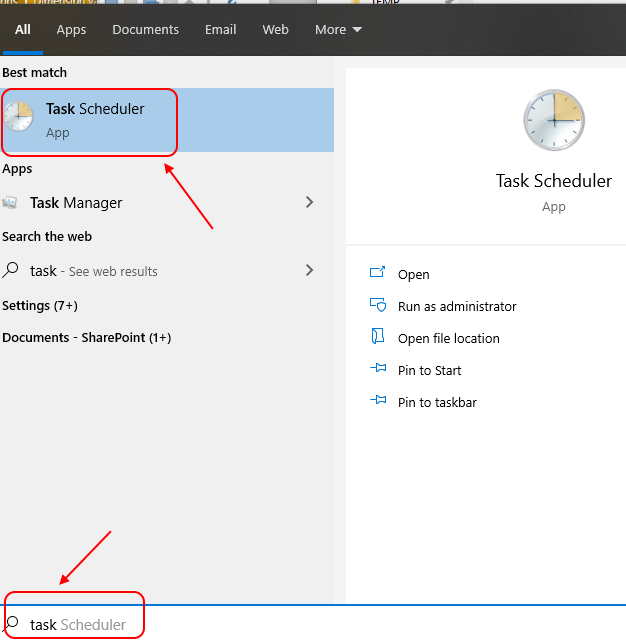Viewport: 626px width, 640px height.
Task: Open the Web search tab
Action: click(x=275, y=30)
